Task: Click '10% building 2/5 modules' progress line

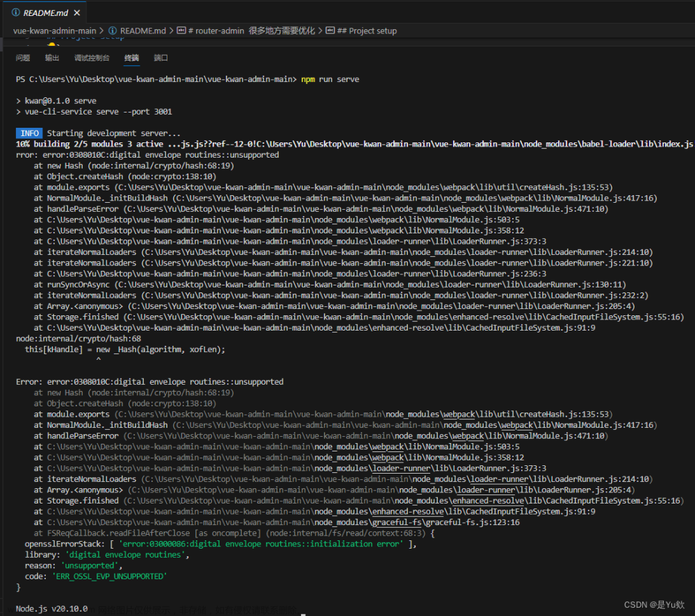Action: point(354,144)
